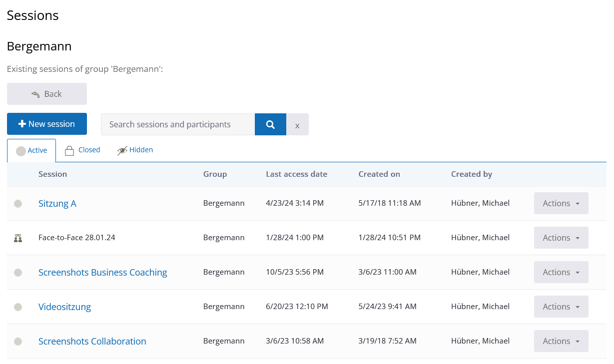Switch to the Closed tab
This screenshot has height=364, width=614.
pyautogui.click(x=82, y=150)
